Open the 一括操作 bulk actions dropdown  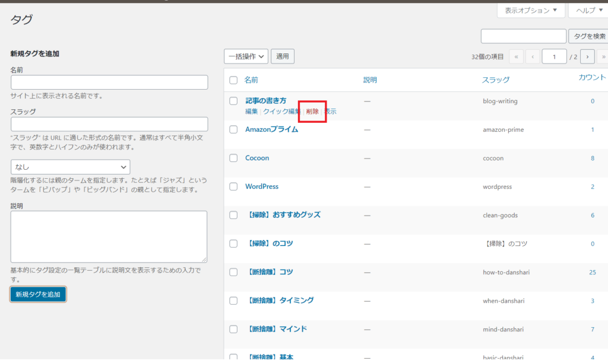tap(246, 56)
